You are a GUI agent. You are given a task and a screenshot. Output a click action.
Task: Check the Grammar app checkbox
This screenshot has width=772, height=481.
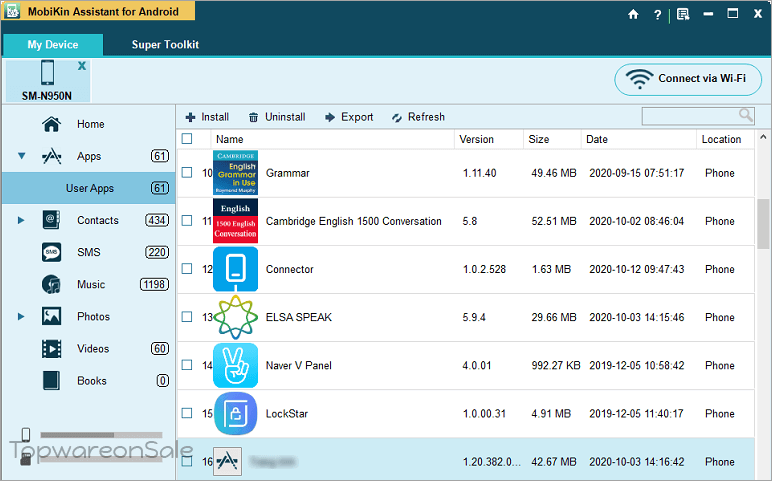187,172
